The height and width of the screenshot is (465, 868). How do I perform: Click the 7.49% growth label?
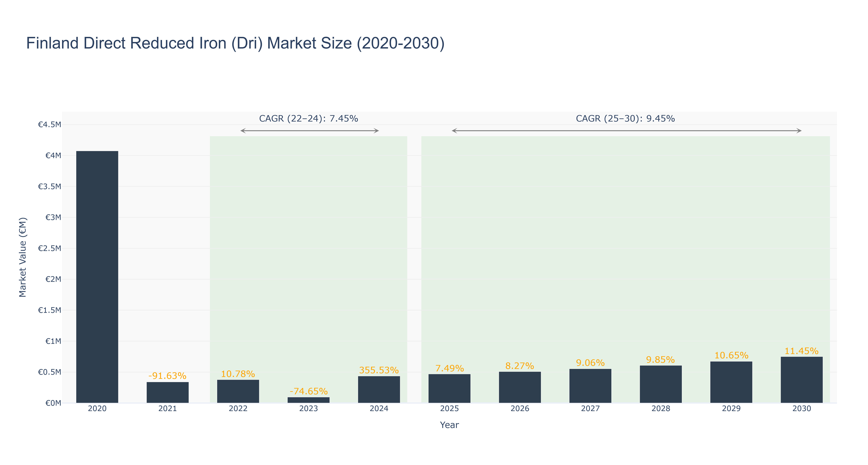tap(449, 368)
